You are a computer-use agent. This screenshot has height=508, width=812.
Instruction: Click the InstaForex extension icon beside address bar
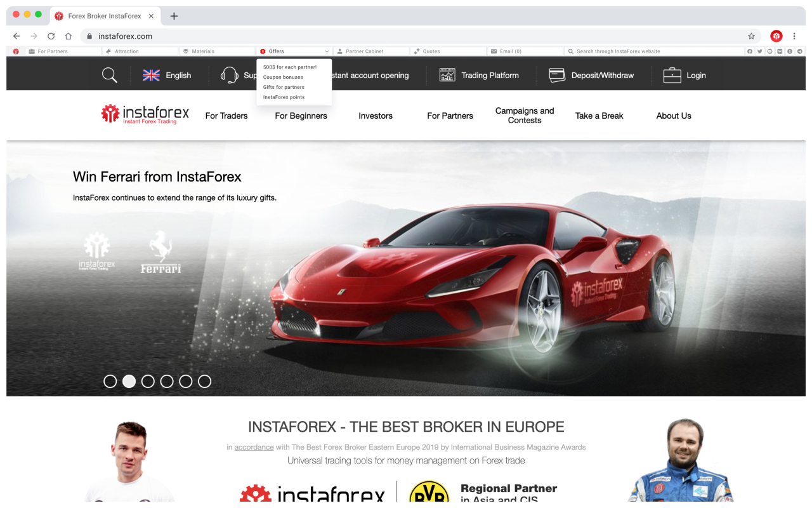(776, 36)
